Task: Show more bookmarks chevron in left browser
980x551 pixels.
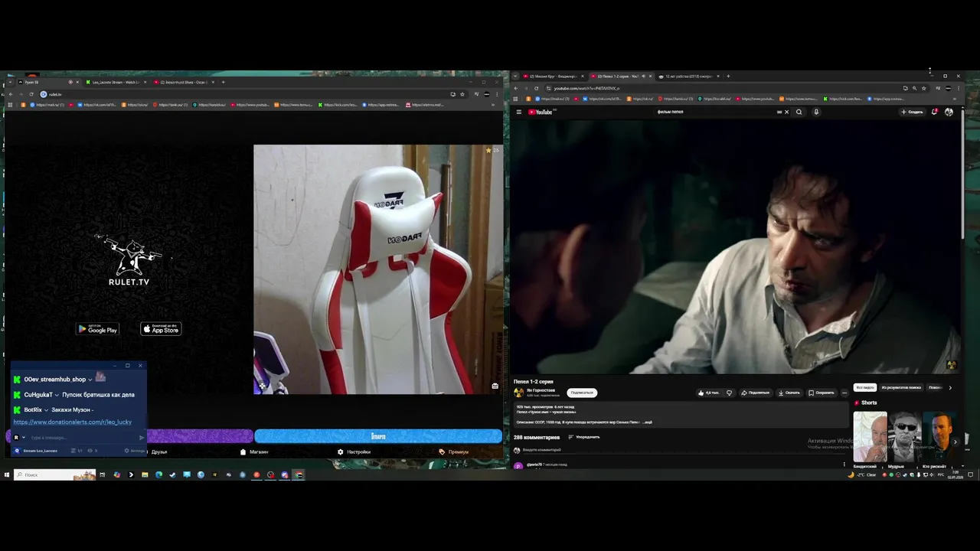Action: [492, 105]
